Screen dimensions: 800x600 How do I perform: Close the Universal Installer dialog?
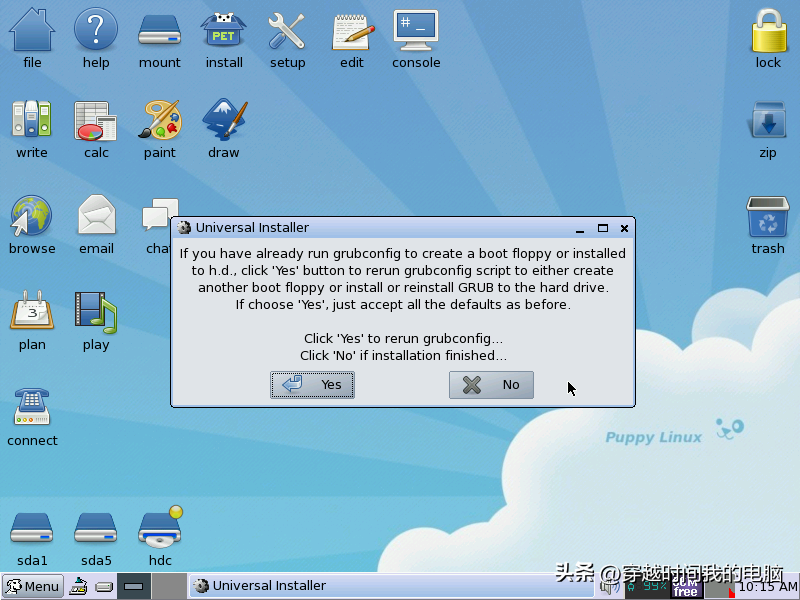tap(624, 228)
